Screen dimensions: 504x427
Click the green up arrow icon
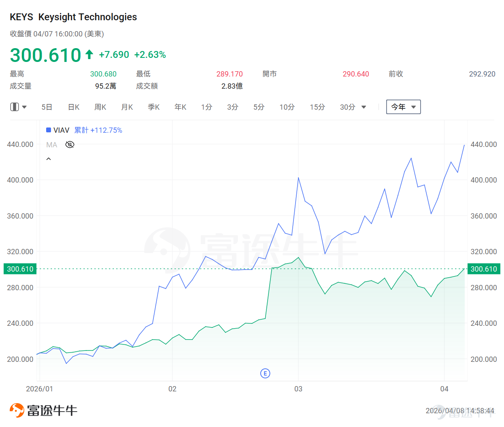(89, 54)
